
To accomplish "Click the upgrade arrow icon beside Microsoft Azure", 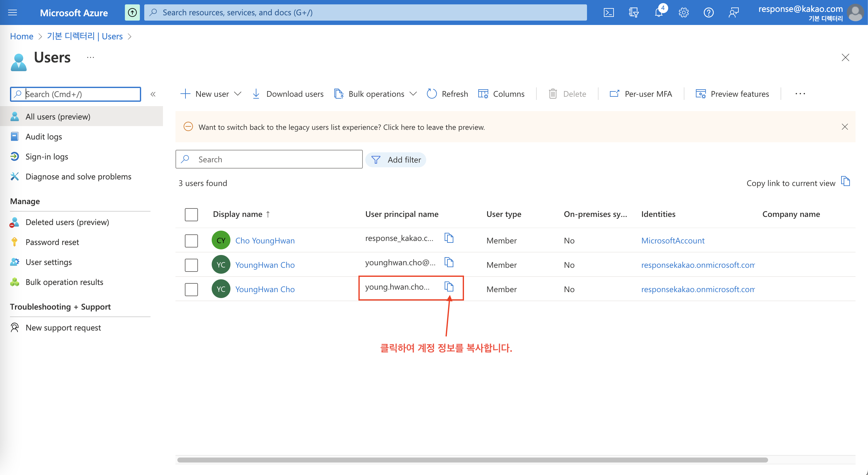I will 132,12.
